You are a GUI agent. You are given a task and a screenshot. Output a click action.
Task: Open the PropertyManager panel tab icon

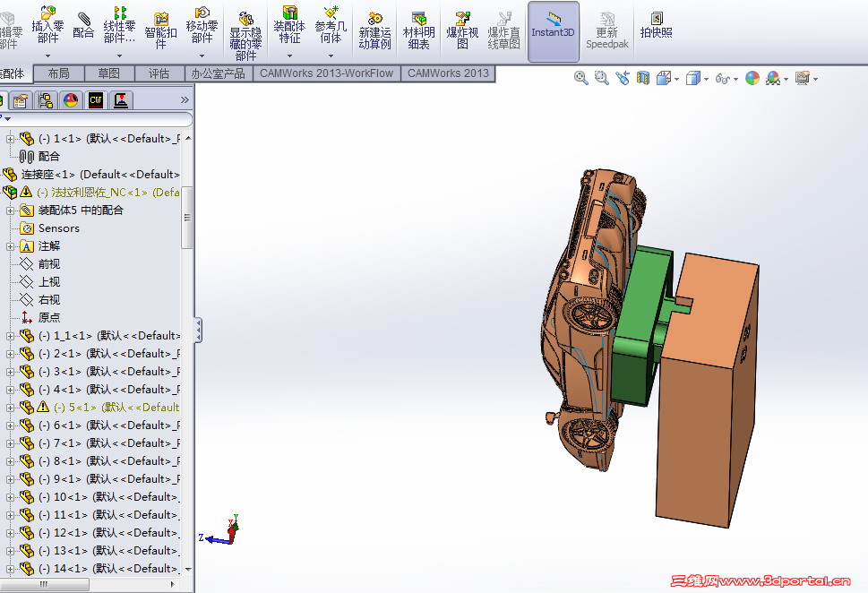pyautogui.click(x=21, y=100)
